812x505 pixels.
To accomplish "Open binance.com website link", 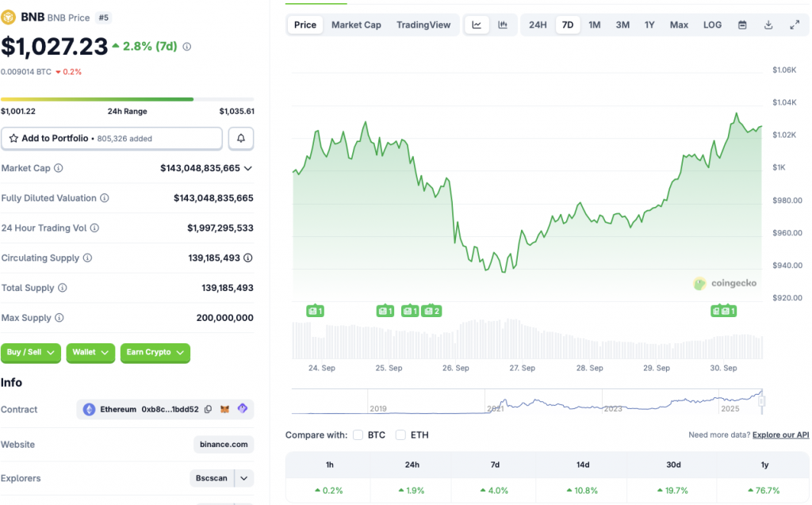I will [224, 445].
